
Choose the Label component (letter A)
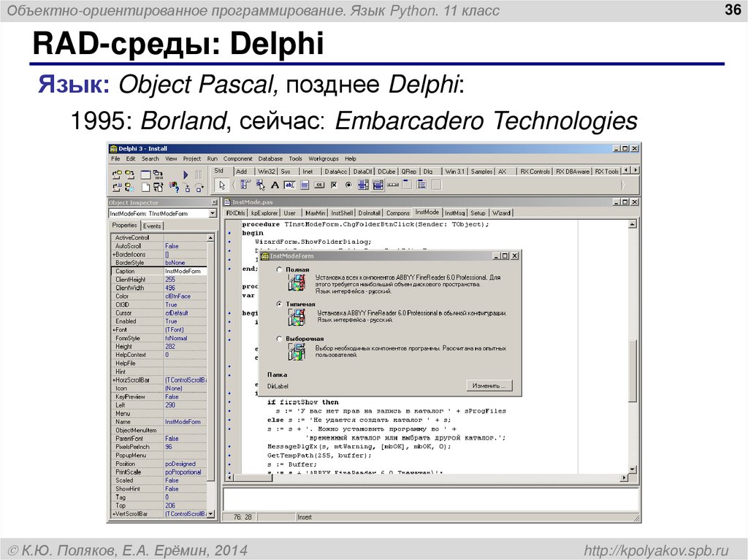275,185
